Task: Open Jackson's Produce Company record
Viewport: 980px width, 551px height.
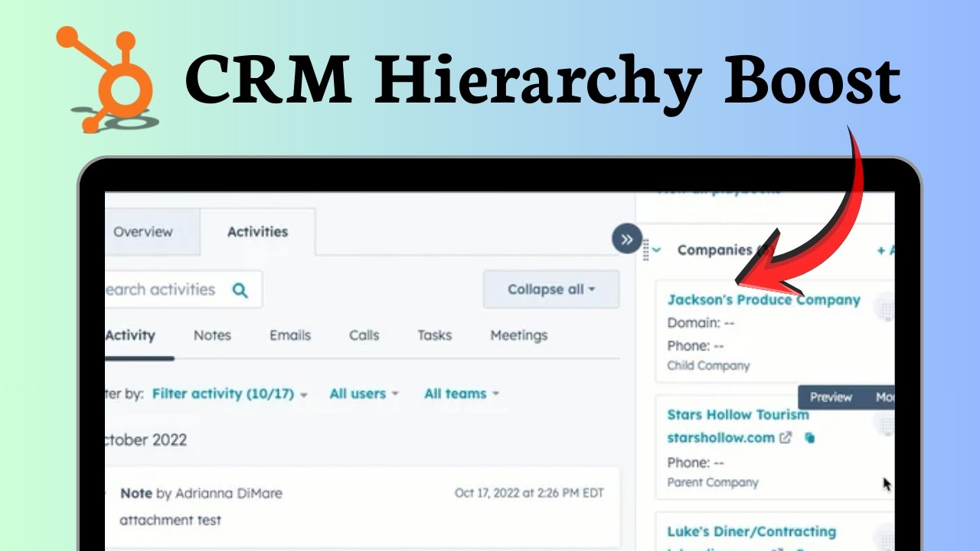Action: (764, 300)
